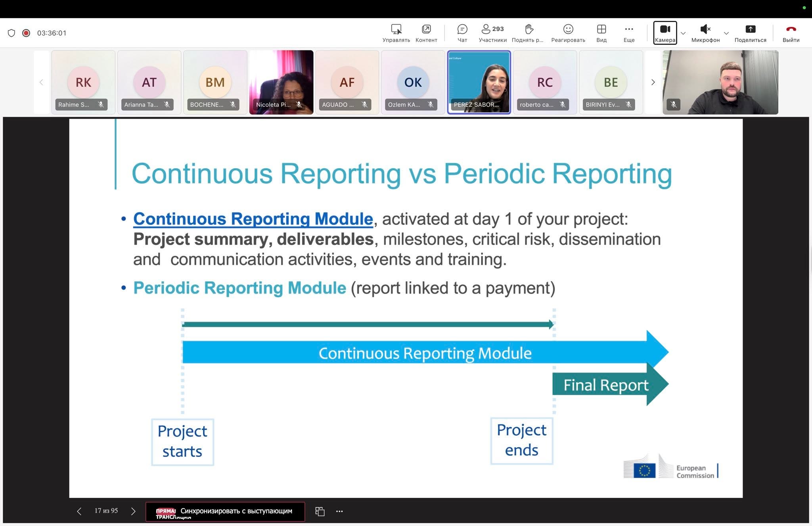The image size is (812, 526).
Task: Select the BIRINYI Ev... participant tile
Action: click(x=611, y=82)
